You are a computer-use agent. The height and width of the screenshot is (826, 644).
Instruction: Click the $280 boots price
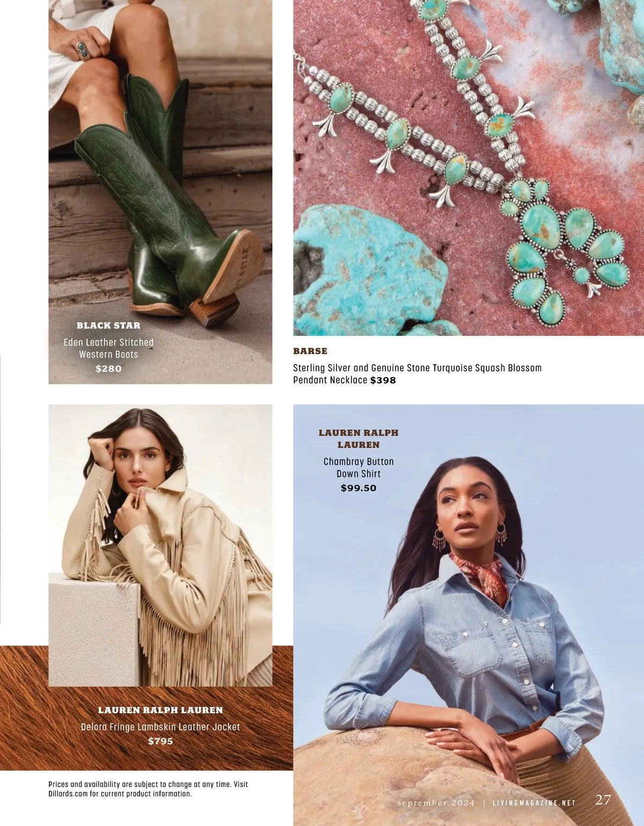(x=108, y=368)
